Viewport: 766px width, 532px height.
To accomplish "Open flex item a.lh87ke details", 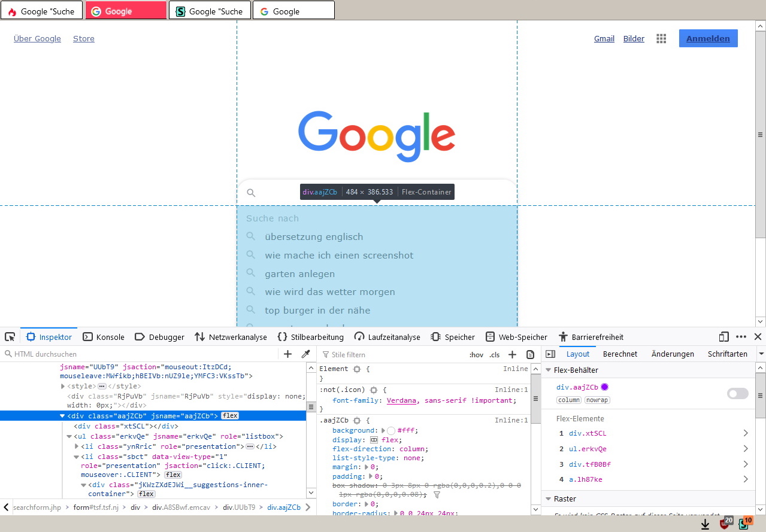I will 746,479.
